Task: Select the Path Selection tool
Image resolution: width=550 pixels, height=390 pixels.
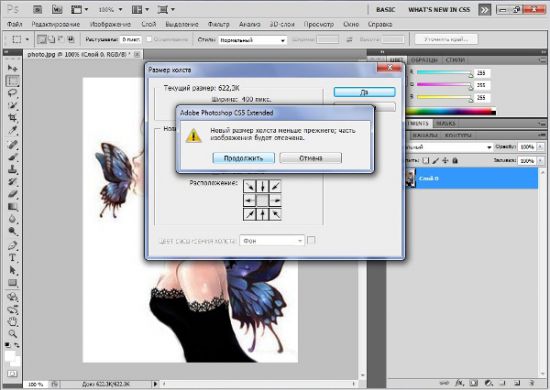Action: [13, 270]
